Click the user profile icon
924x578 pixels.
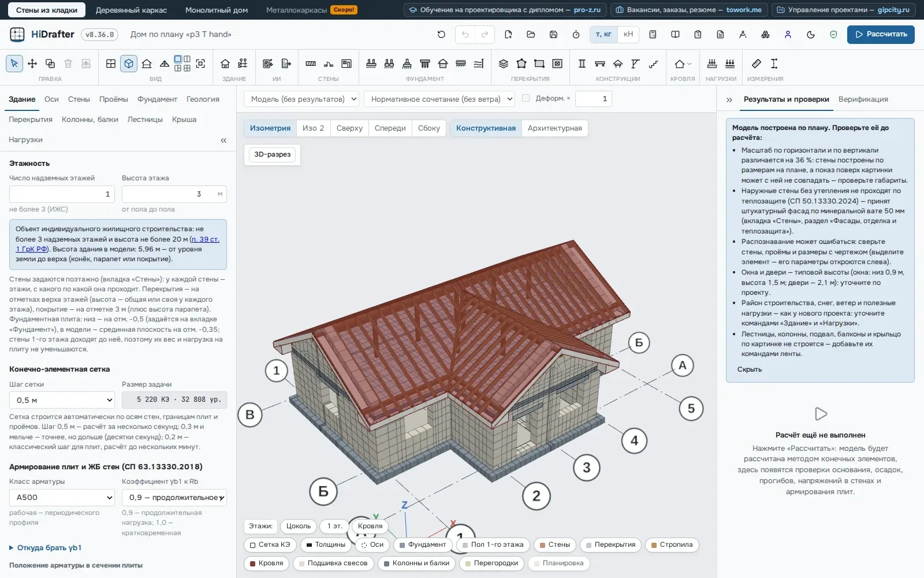click(x=788, y=35)
